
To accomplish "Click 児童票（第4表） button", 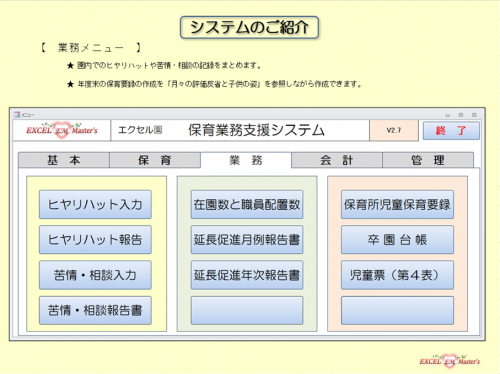I will coord(397,275).
